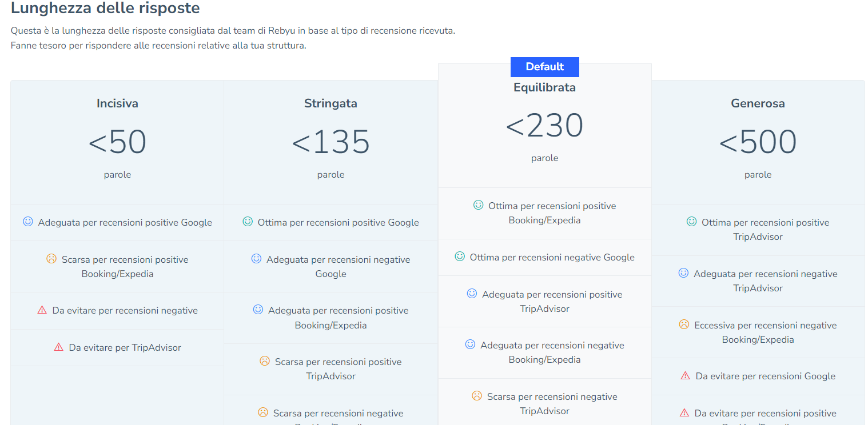Viewport: 868px width, 425px height.
Task: Click warning triangle beside 'Da evitare per TripAdvisor'
Action: (59, 347)
